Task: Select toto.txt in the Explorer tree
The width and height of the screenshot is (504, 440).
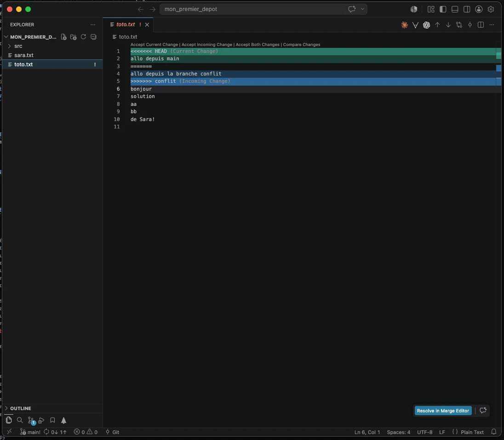Action: click(53, 64)
